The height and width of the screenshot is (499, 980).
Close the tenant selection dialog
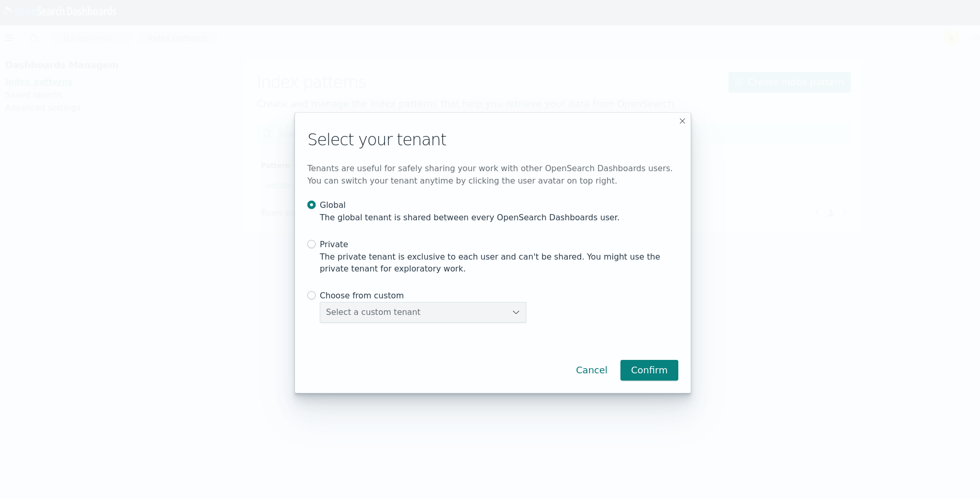682,121
